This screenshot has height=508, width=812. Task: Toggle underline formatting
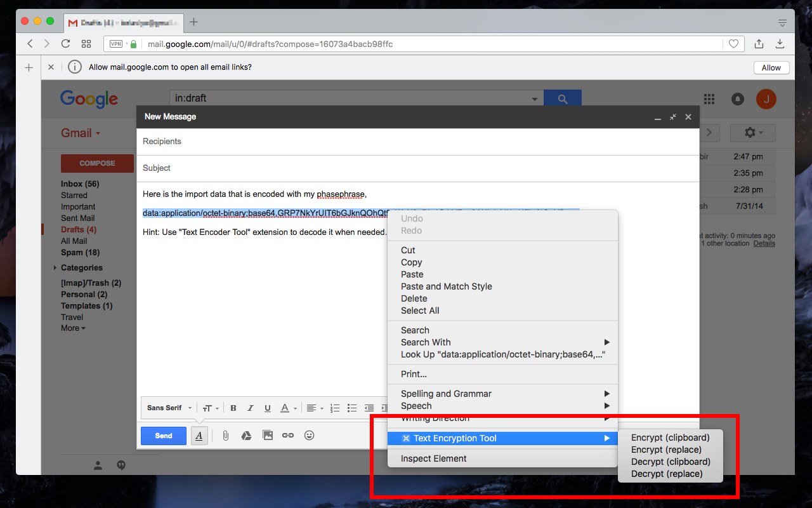coord(267,408)
